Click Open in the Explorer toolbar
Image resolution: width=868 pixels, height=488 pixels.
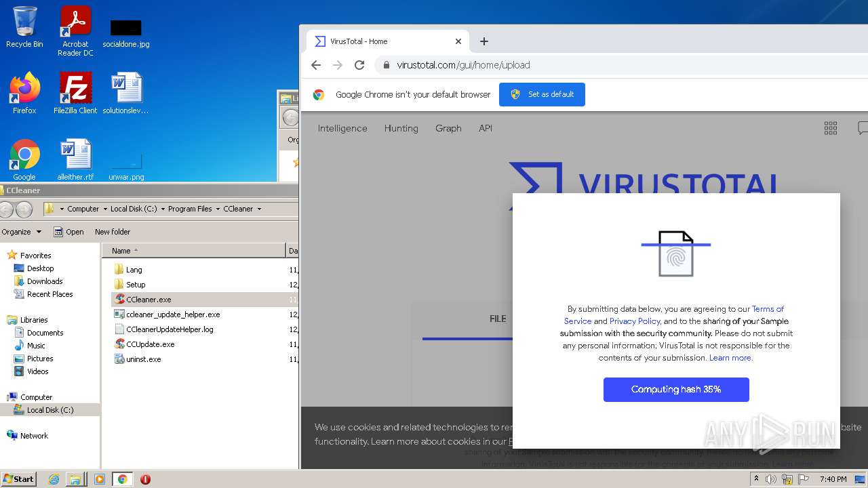[69, 232]
